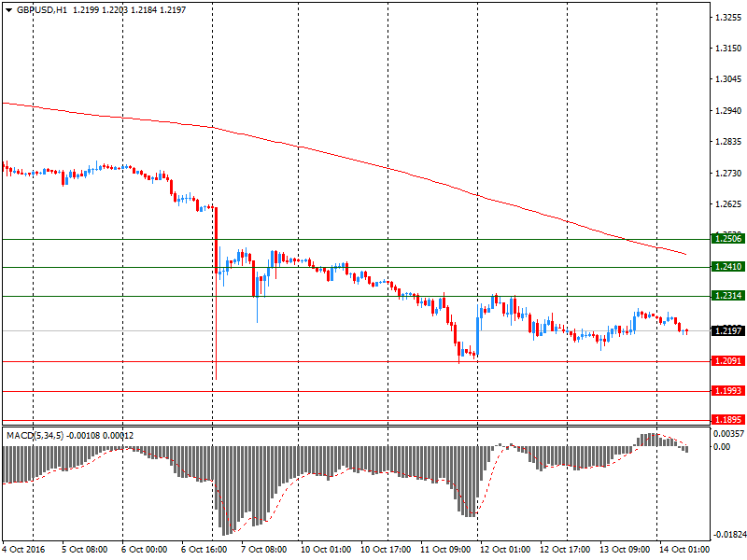The height and width of the screenshot is (560, 747).
Task: Click the 1.2625 price scale value
Action: tap(729, 204)
